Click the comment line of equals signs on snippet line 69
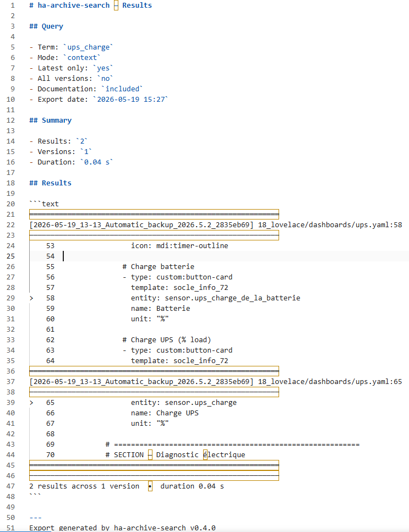 [232, 445]
